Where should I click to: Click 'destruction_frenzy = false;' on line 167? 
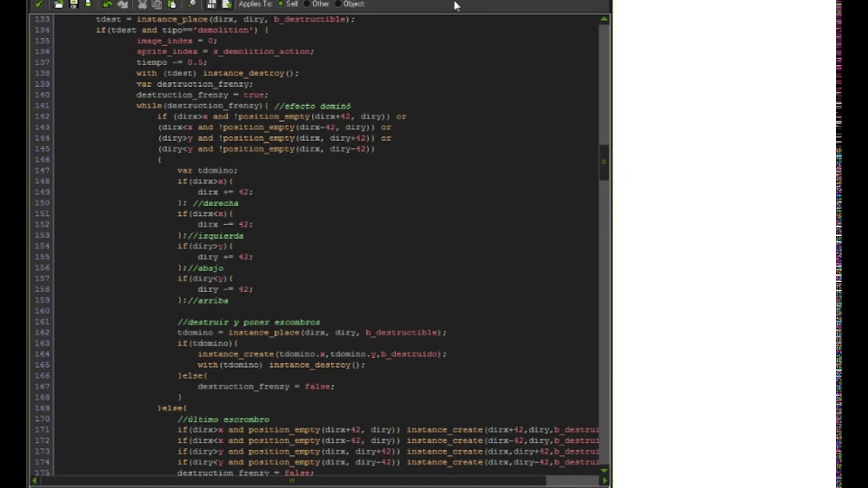click(x=266, y=386)
